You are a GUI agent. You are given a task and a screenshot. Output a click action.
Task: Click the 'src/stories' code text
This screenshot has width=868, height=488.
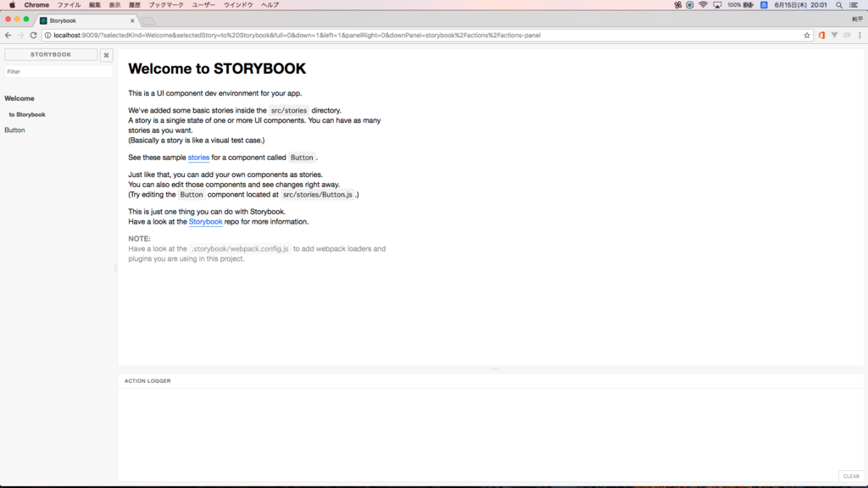pyautogui.click(x=289, y=111)
